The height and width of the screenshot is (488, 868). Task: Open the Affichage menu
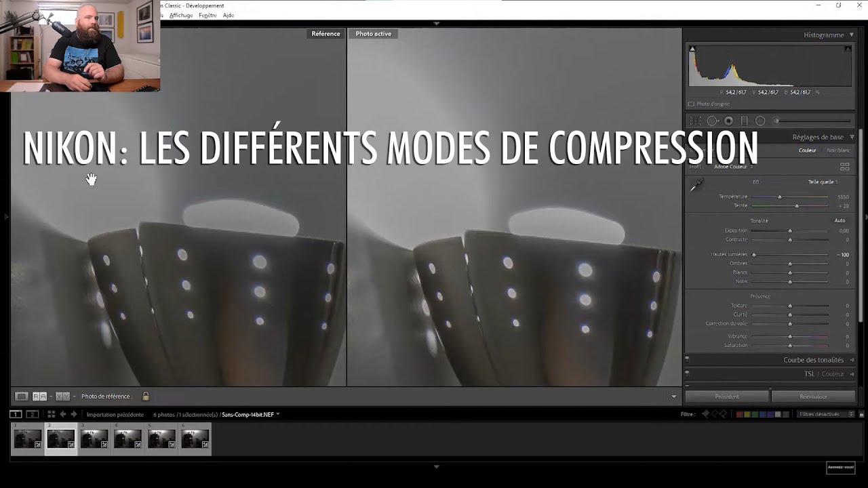point(181,15)
